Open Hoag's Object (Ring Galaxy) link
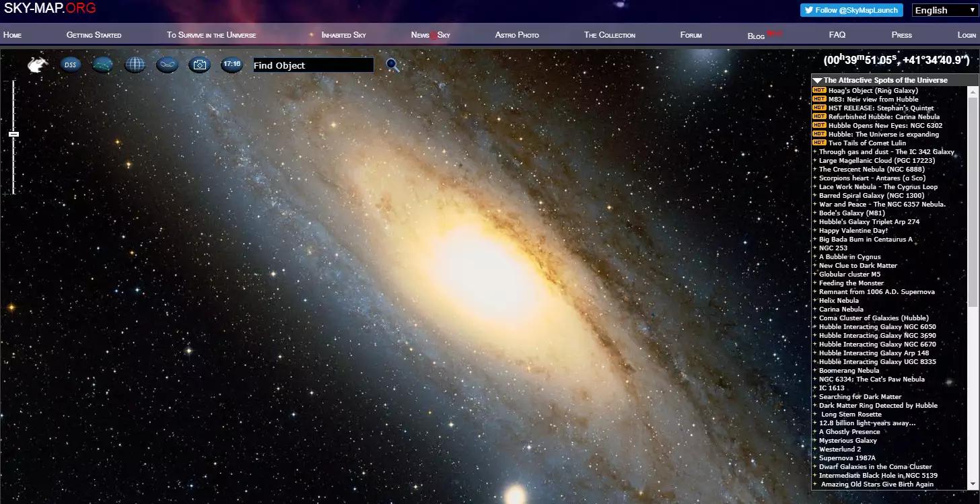 click(873, 90)
